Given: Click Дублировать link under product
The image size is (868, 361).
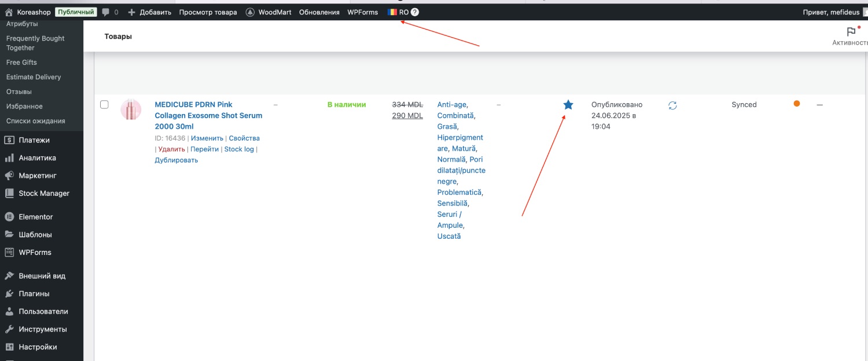Looking at the screenshot, I should tap(176, 160).
